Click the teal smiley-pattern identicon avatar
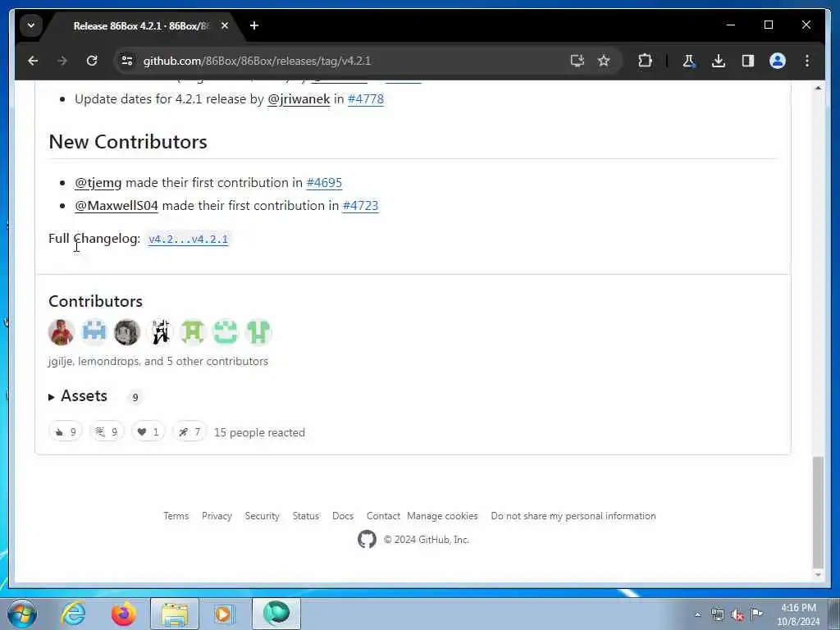 (226, 331)
